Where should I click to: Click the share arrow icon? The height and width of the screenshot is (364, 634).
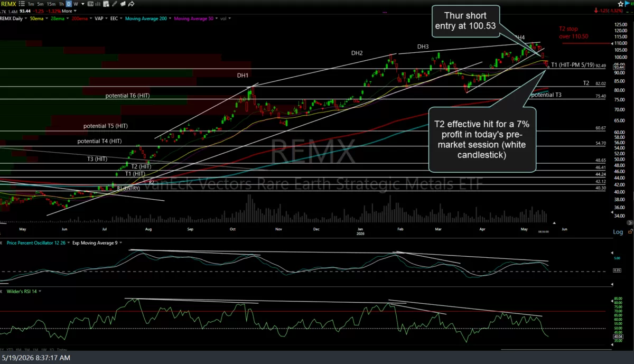click(x=131, y=4)
